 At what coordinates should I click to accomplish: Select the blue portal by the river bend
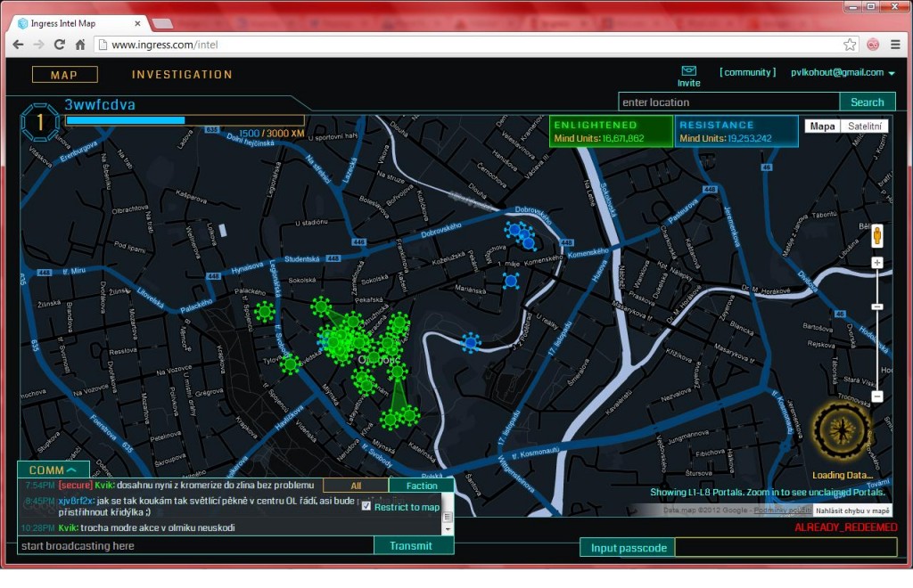[x=471, y=343]
